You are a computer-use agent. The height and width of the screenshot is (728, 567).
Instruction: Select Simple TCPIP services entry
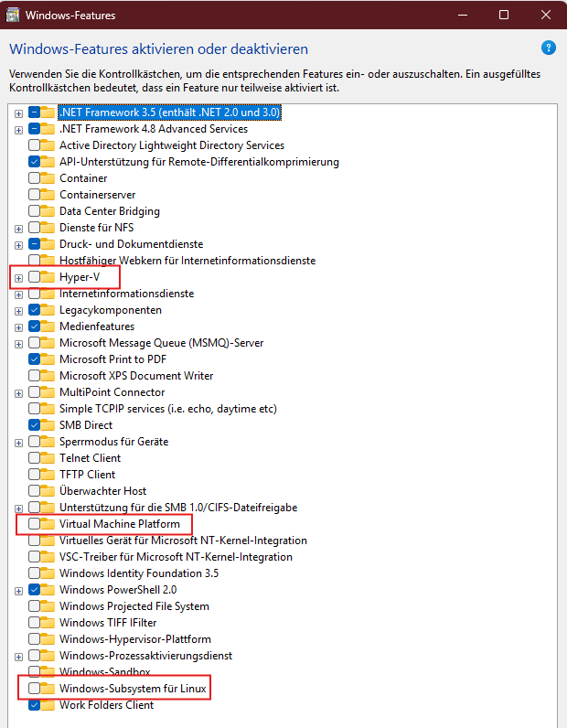168,409
